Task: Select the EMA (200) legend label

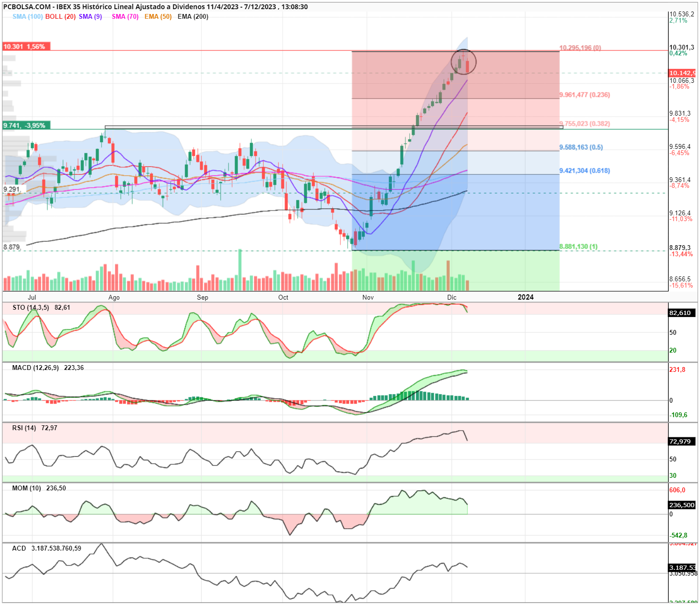Action: click(193, 16)
